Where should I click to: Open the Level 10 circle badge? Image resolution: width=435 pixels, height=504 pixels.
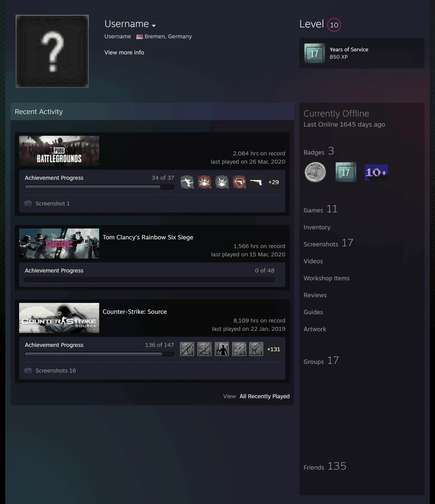tap(334, 25)
